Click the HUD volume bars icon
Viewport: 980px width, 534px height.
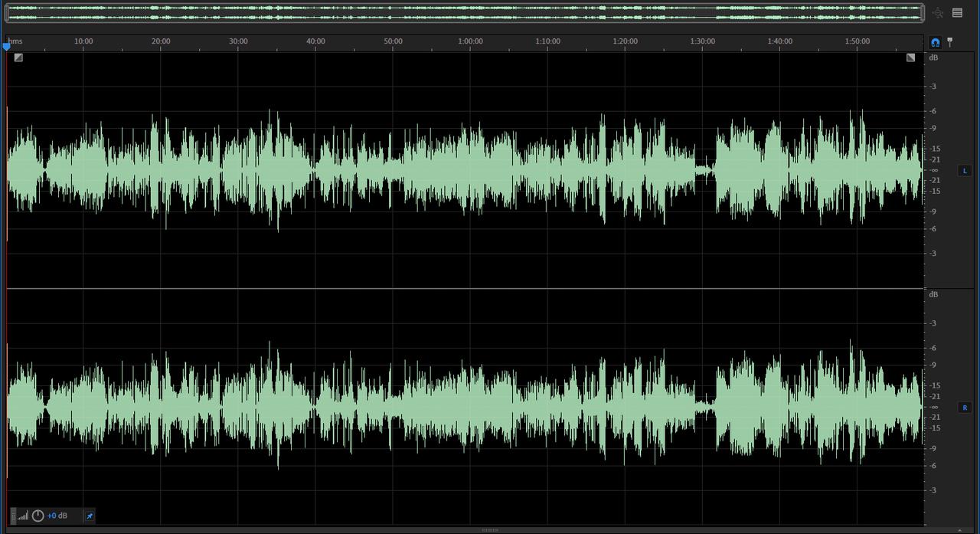tap(23, 516)
